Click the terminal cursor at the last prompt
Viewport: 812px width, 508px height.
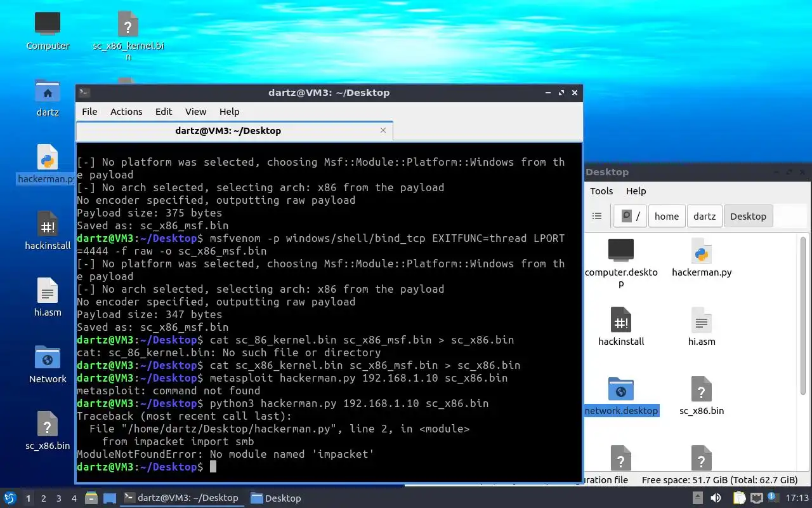[213, 467]
